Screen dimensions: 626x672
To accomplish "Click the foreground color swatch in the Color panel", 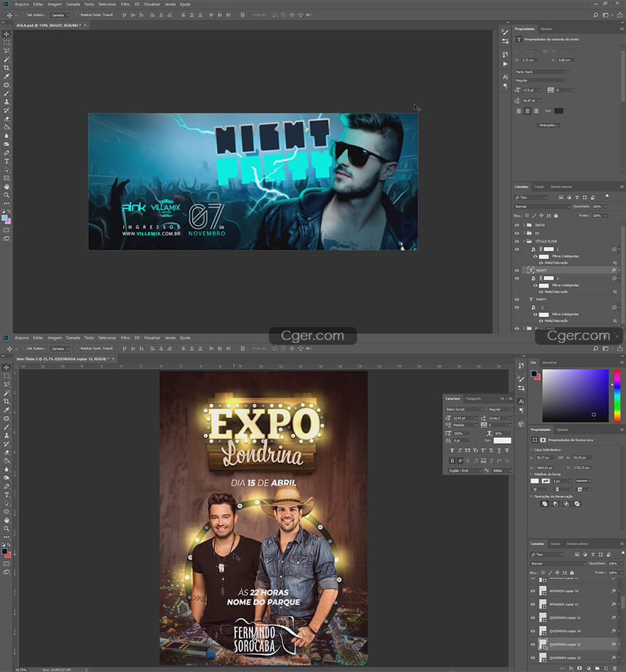I will (534, 374).
